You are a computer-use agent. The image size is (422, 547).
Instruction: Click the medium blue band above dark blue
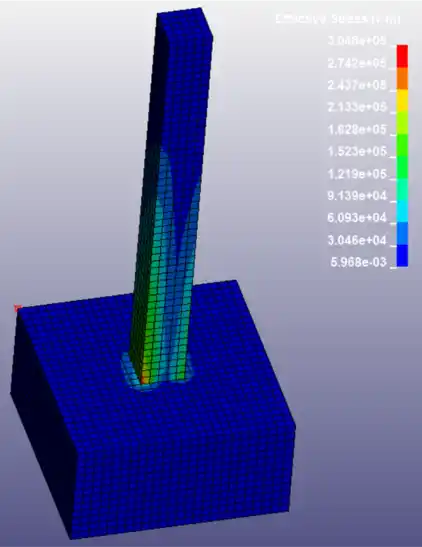(402, 234)
